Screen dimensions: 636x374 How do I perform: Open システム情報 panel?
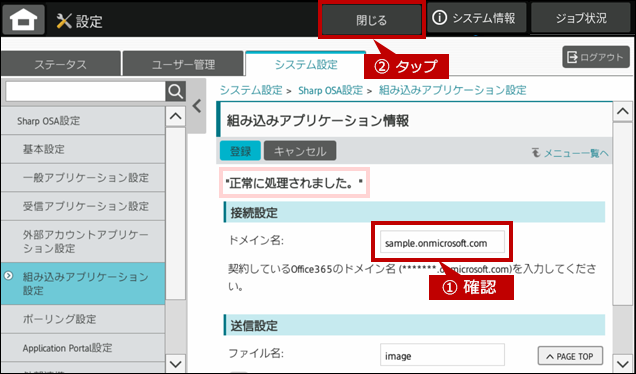(477, 18)
